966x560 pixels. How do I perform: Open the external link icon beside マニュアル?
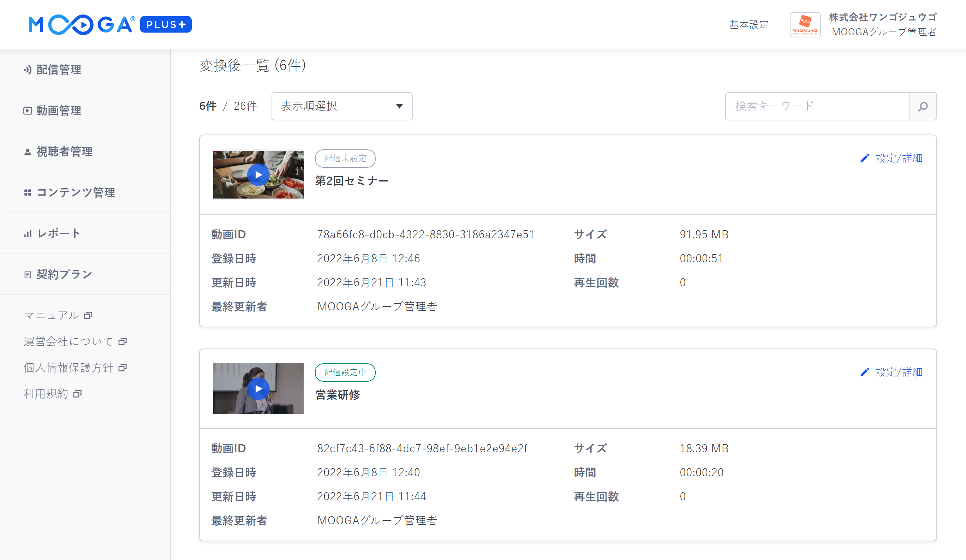click(88, 315)
